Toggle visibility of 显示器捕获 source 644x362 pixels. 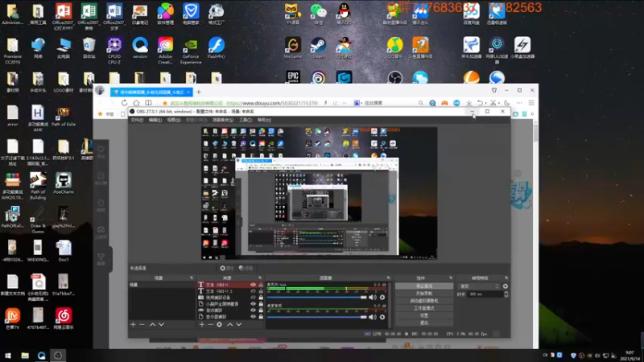point(253,317)
